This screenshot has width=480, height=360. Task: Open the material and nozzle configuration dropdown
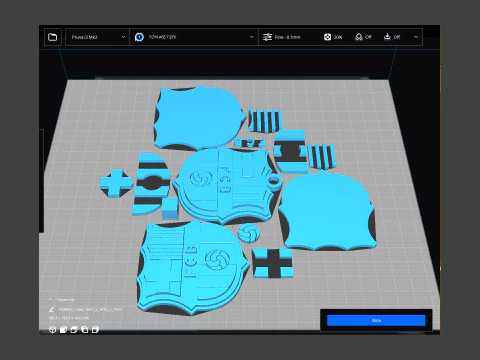point(194,37)
